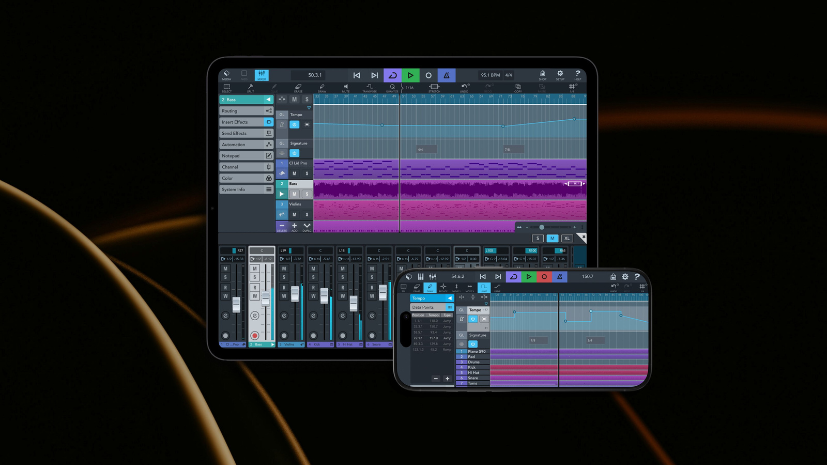827x465 pixels.
Task: Jump to start with the tablet rewind button
Action: click(x=357, y=75)
